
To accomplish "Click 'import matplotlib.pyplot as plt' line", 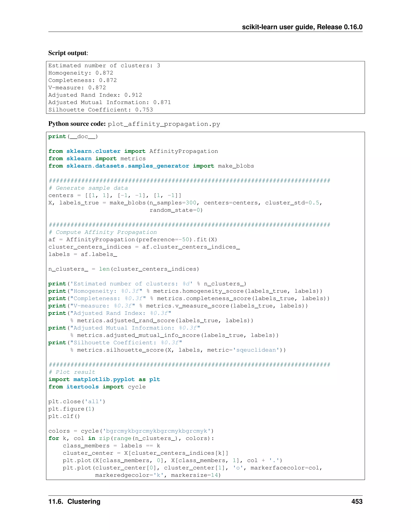I will click(104, 379).
